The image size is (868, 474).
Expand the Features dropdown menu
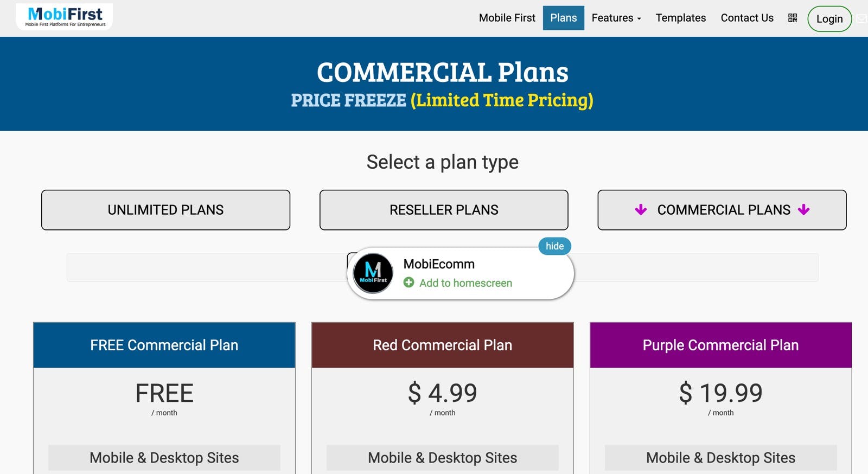(616, 18)
